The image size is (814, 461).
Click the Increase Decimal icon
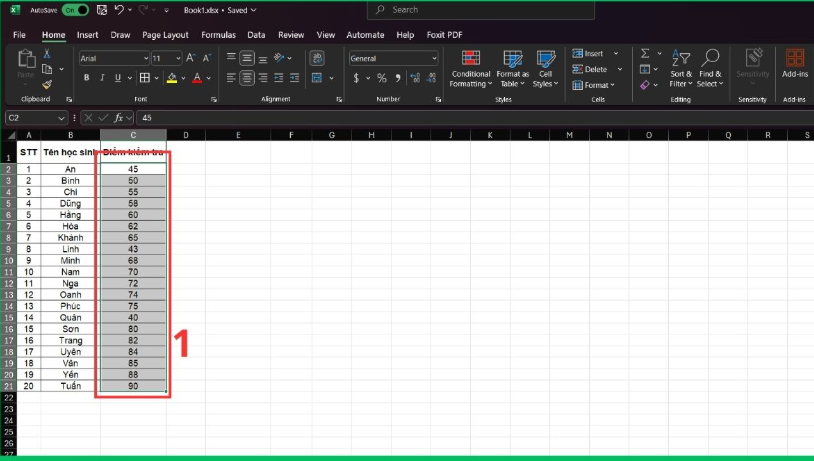[415, 78]
